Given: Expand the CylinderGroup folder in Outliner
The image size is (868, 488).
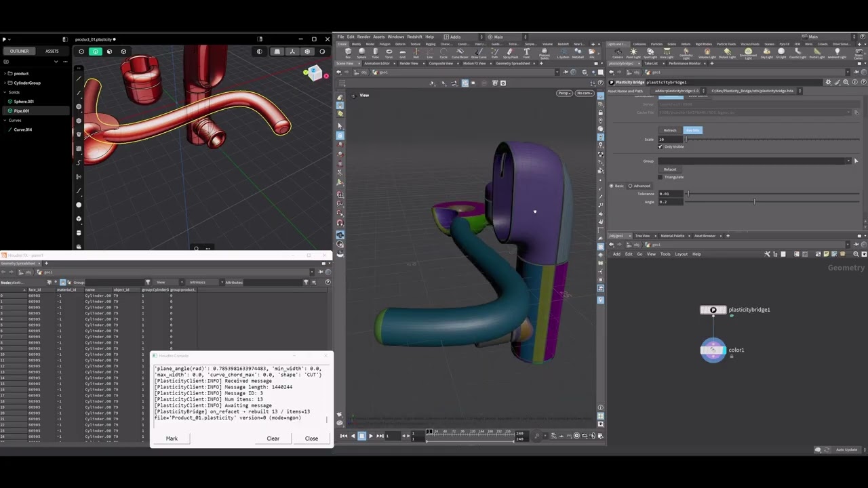Looking at the screenshot, I should click(x=5, y=83).
